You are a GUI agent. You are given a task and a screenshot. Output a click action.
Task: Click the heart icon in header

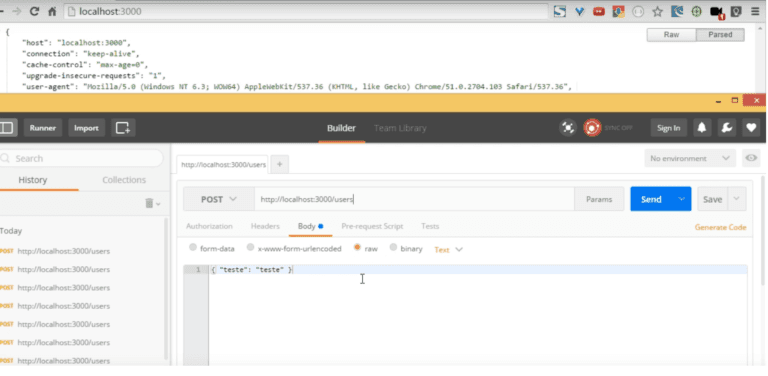(x=751, y=128)
